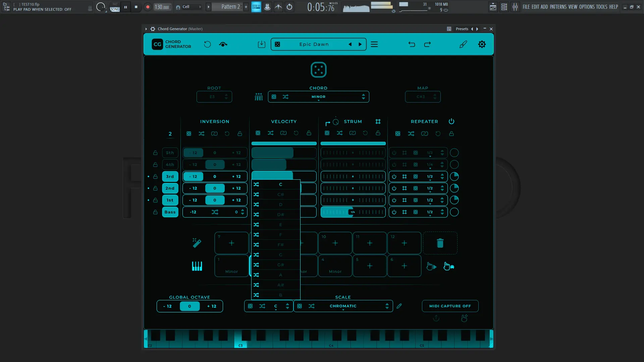Click the pencil edit icon next to Scale
644x362 pixels.
click(x=399, y=306)
